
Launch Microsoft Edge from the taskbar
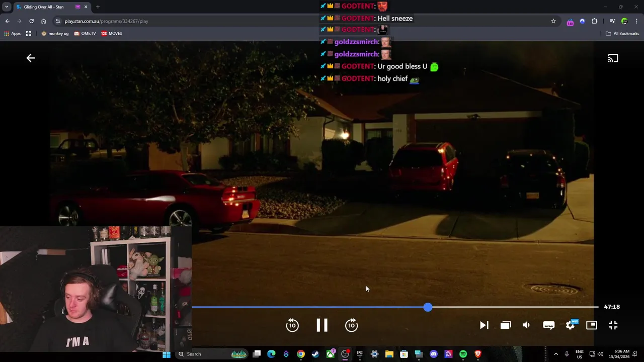271,354
